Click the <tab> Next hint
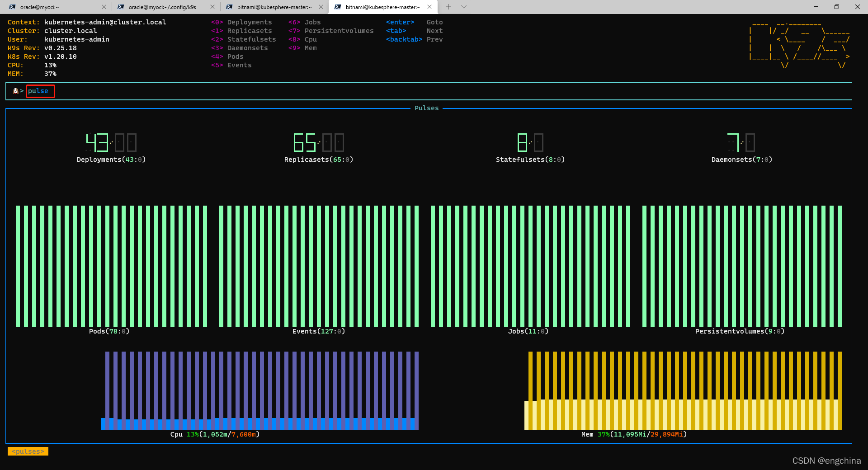This screenshot has height=470, width=868. coord(414,31)
